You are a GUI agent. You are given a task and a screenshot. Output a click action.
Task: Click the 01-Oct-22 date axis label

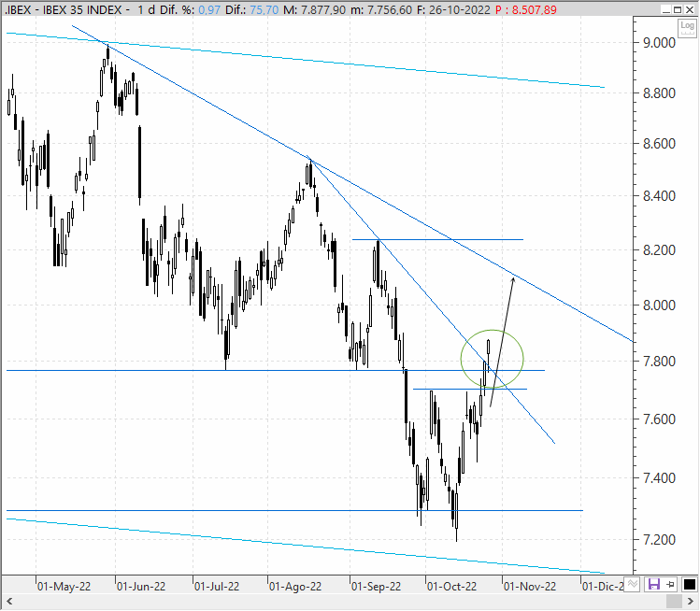click(451, 586)
